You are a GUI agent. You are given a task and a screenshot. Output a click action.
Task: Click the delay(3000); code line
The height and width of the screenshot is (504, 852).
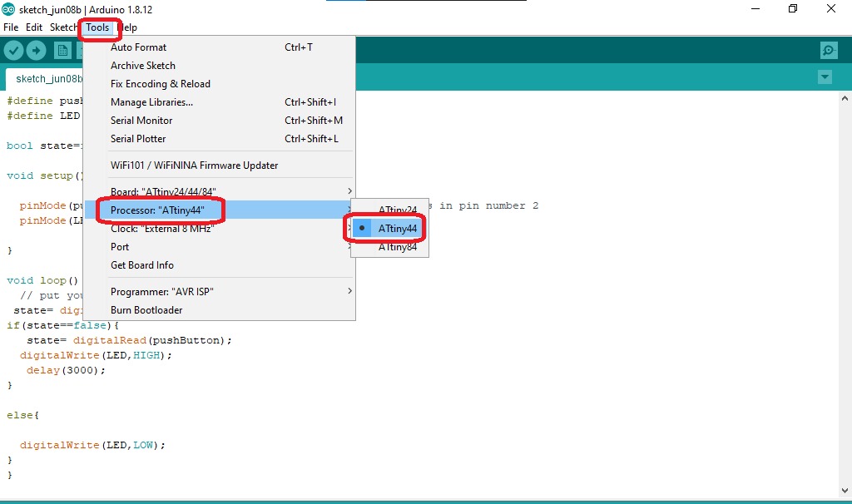66,370
